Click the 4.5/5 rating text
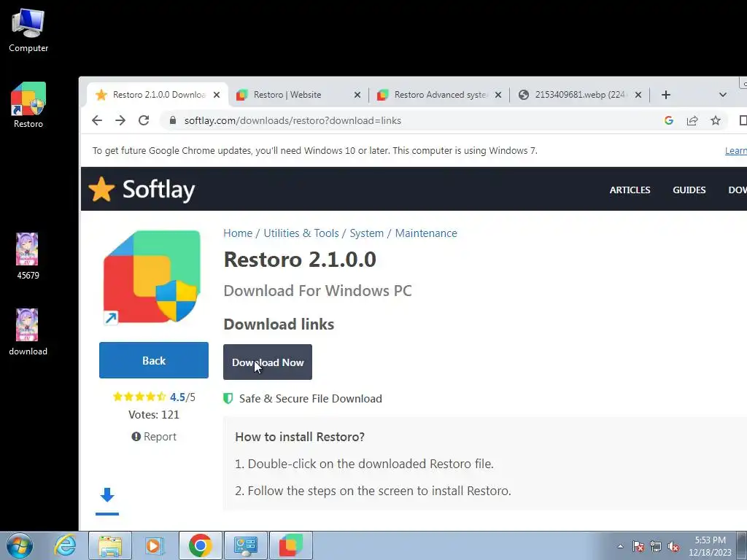This screenshot has height=560, width=747. point(182,397)
